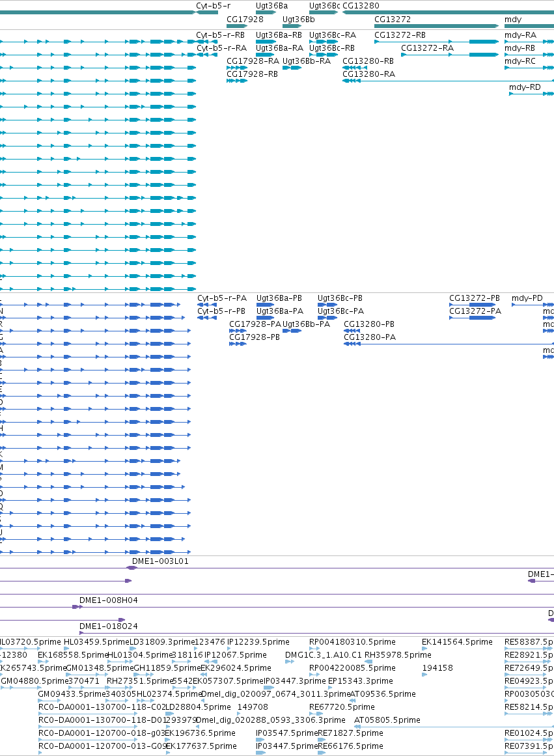Select the CG13272-PB protein label
Image resolution: width=554 pixels, height=756 pixels.
point(475,298)
